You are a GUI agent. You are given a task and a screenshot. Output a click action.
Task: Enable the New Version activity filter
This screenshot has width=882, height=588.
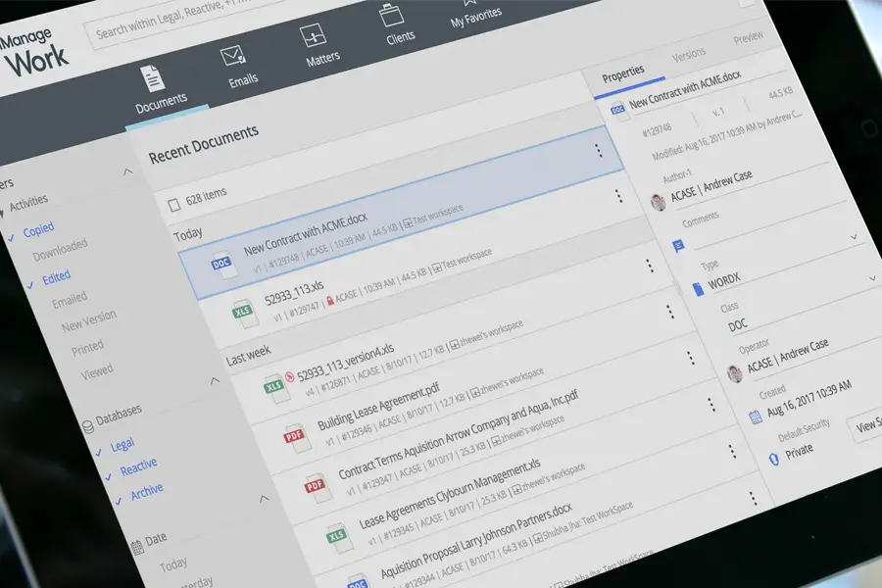pos(89,320)
